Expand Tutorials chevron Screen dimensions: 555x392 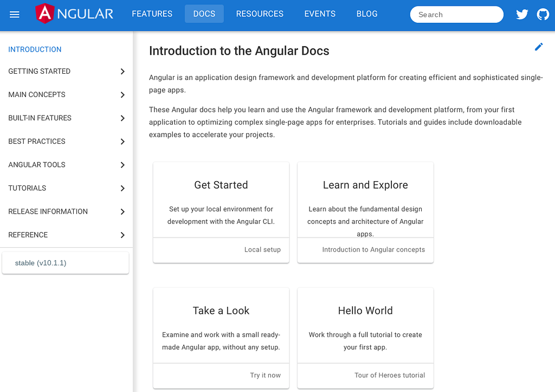tap(122, 188)
